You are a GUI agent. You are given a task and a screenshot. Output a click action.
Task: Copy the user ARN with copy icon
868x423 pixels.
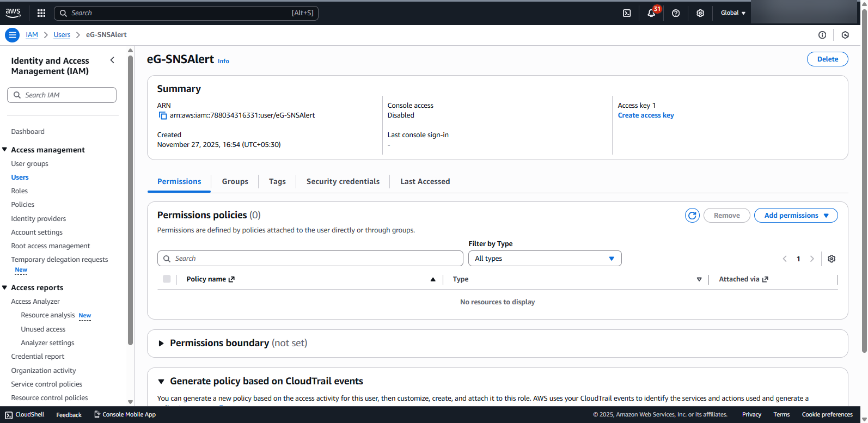(162, 115)
